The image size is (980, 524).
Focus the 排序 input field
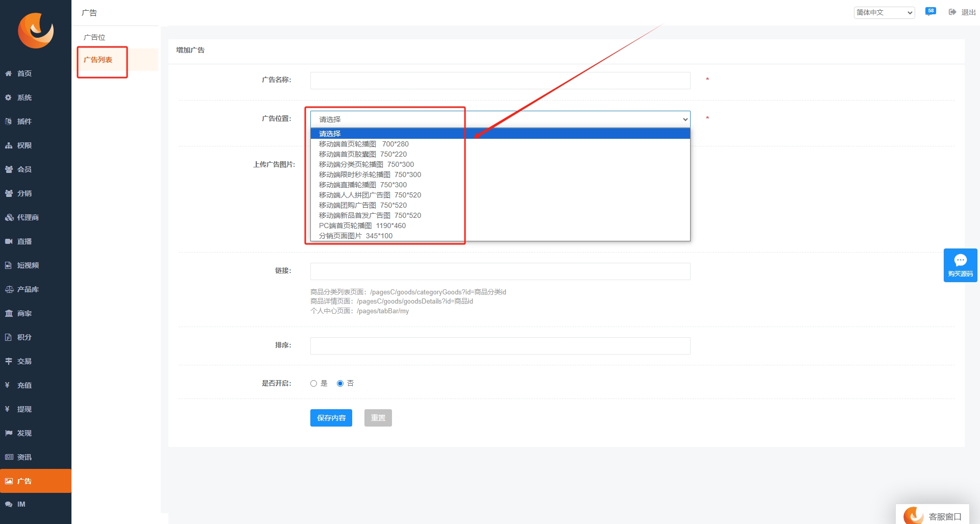point(500,346)
